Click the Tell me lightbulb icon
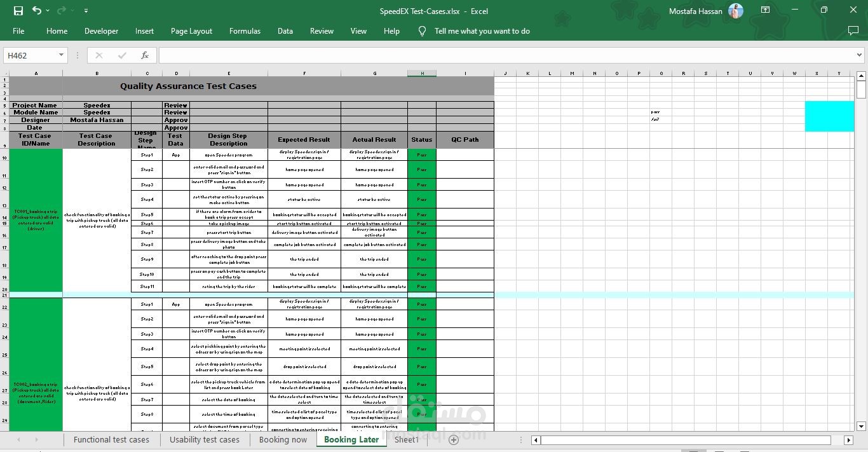The image size is (868, 452). pyautogui.click(x=422, y=31)
